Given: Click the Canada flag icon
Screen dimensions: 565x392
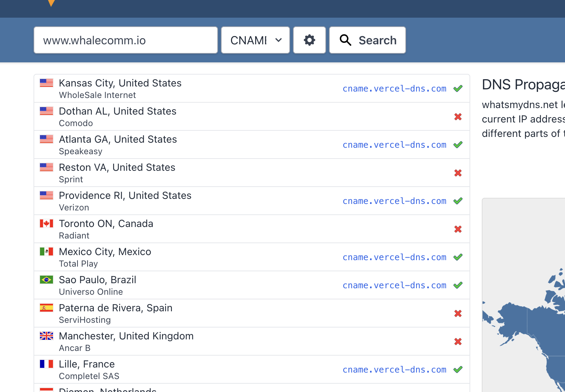Looking at the screenshot, I should [x=46, y=223].
